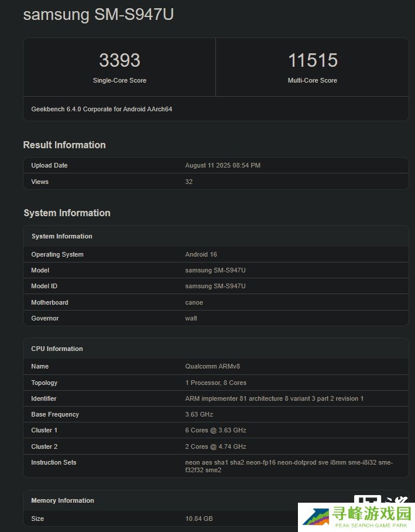The width and height of the screenshot is (415, 532).
Task: Click the 3393 Single-Core Score value
Action: click(119, 60)
